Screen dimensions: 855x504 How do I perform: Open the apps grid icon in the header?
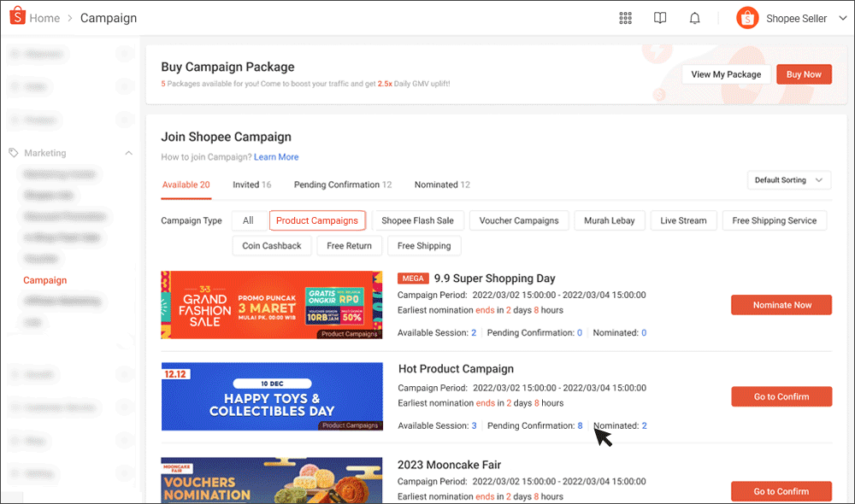click(625, 17)
